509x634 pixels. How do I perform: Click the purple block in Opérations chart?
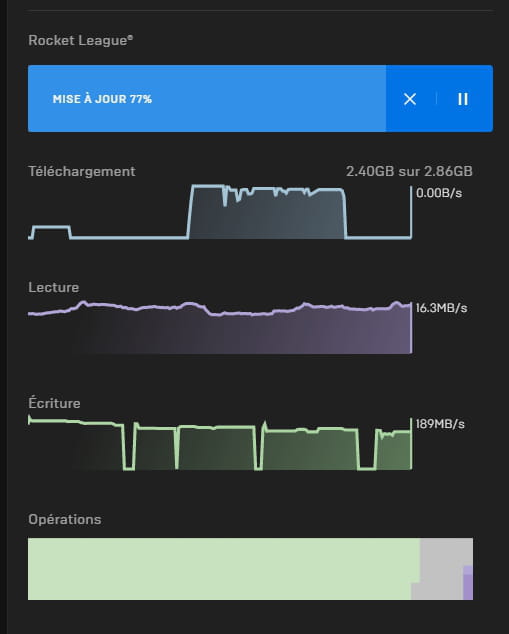468,583
